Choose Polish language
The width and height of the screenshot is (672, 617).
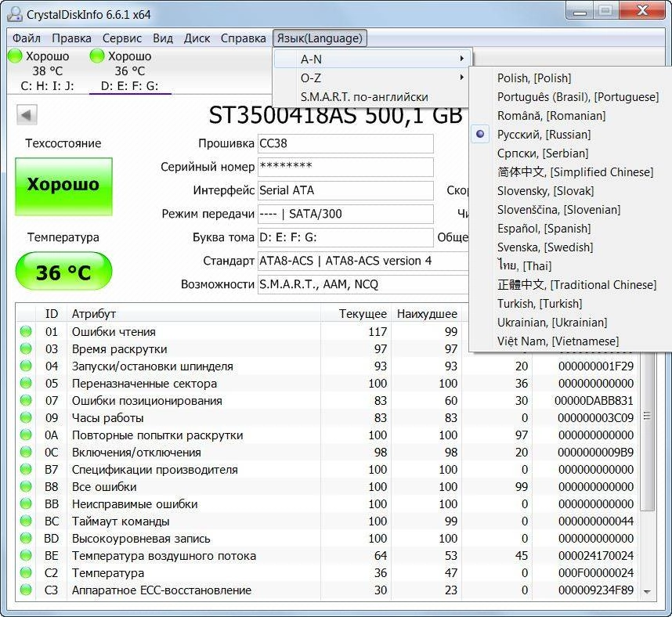coord(570,78)
